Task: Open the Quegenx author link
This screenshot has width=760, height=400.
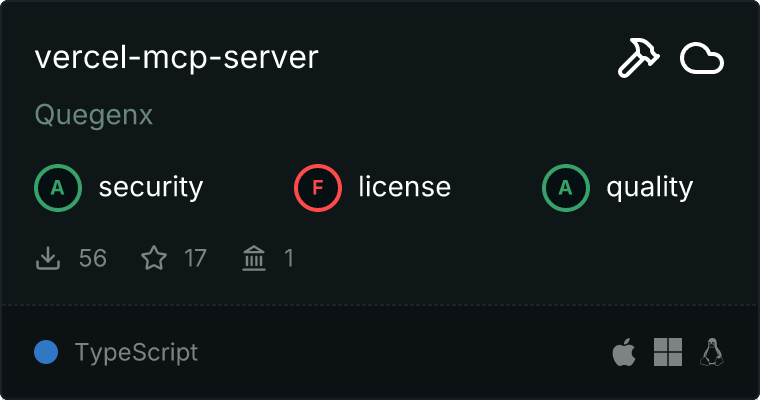Action: pyautogui.click(x=94, y=115)
